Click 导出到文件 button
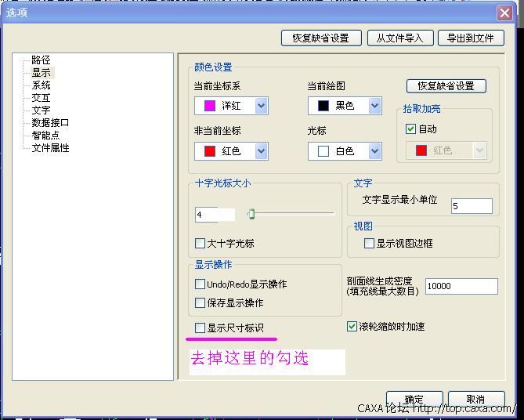 pyautogui.click(x=470, y=38)
